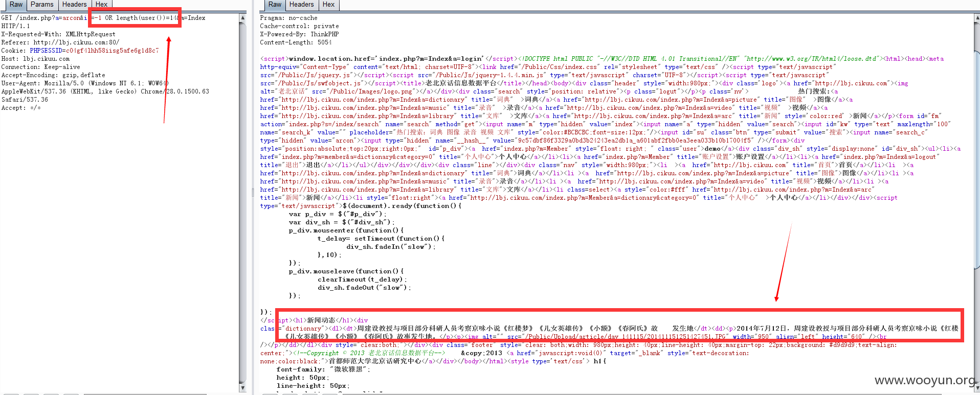Click the response panel scrollbar down arrow

977,388
